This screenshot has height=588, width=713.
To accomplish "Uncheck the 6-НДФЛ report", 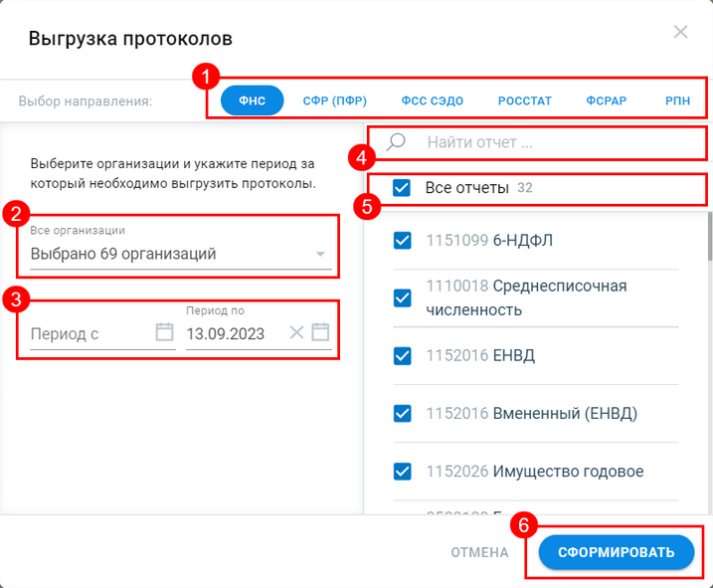I will [403, 240].
